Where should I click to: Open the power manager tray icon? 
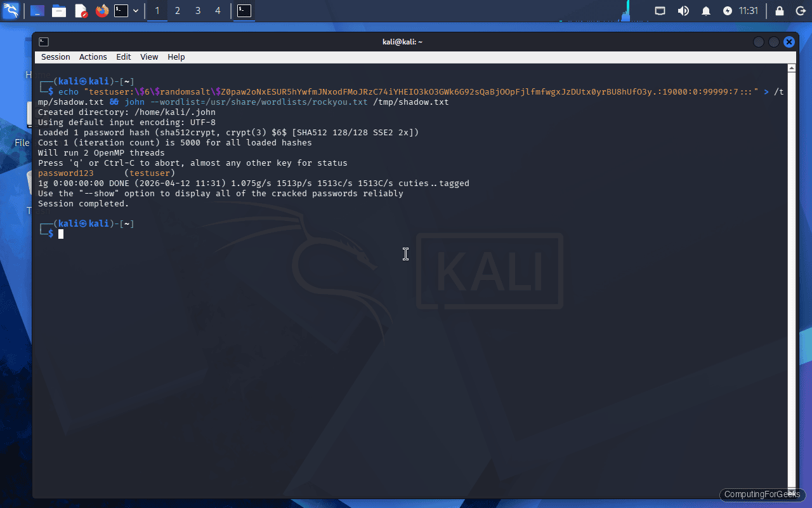point(728,11)
